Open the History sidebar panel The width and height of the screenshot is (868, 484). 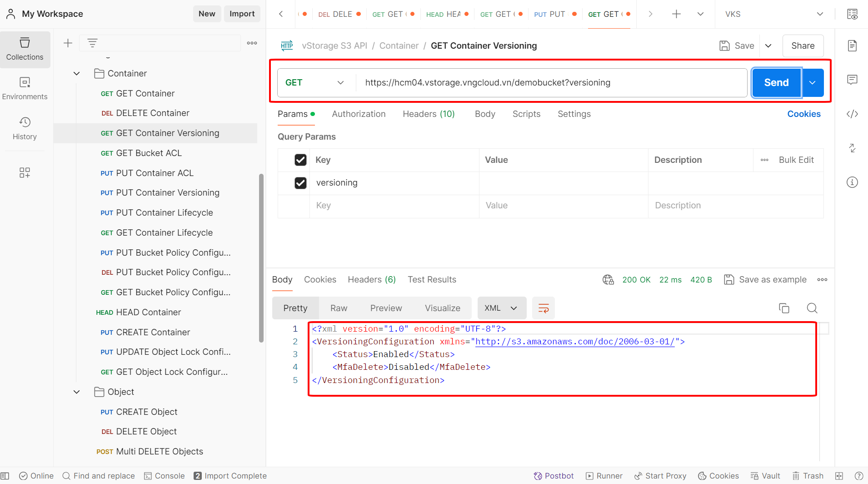tap(25, 128)
